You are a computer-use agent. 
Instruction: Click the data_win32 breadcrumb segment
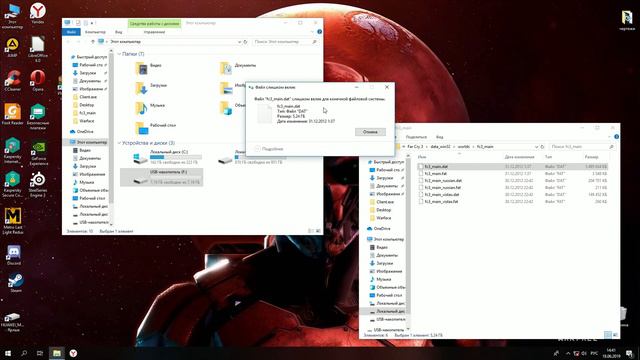[440, 147]
